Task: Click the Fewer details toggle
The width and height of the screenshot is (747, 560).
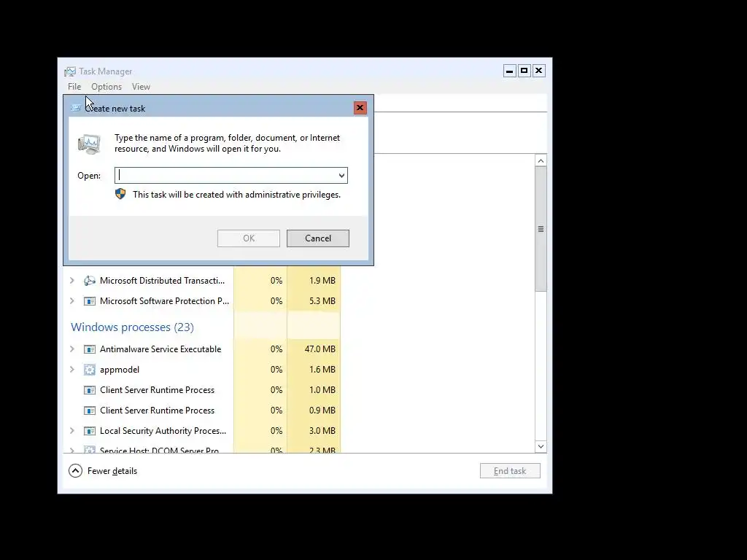Action: [x=103, y=471]
